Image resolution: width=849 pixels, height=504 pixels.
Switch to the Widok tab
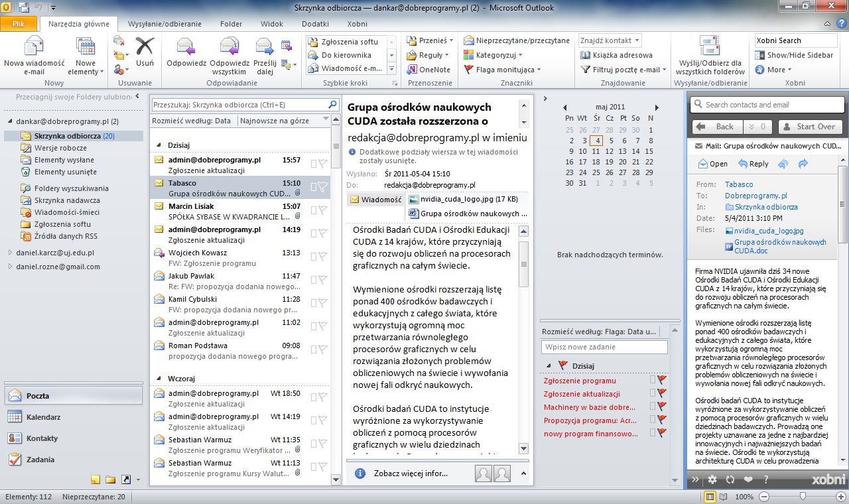coord(272,24)
